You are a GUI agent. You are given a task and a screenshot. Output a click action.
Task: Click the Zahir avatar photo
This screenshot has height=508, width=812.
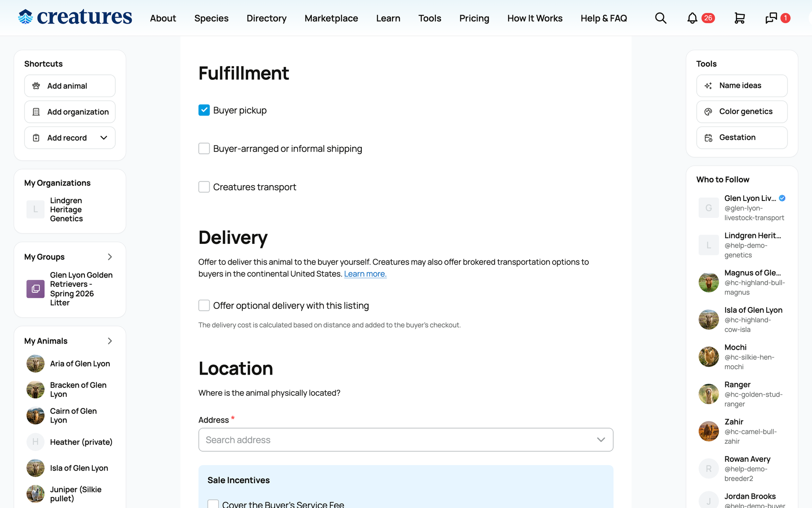coord(709,431)
